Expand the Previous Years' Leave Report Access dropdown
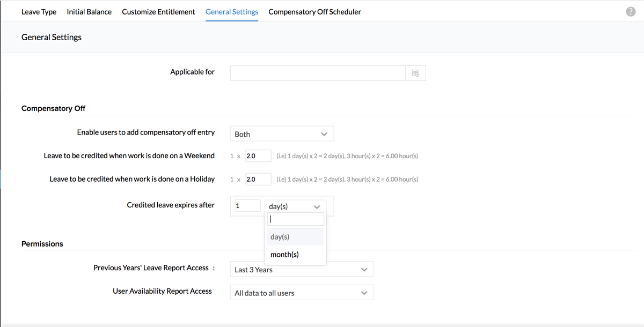644x327 pixels. (x=302, y=270)
